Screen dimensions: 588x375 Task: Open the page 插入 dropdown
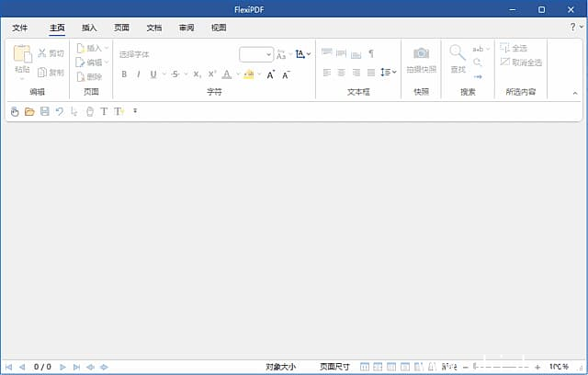point(92,48)
